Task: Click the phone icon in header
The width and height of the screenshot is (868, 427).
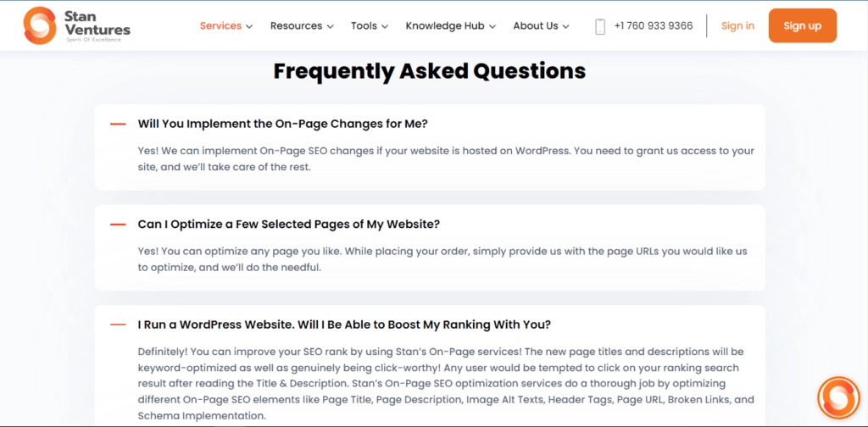Action: click(600, 26)
